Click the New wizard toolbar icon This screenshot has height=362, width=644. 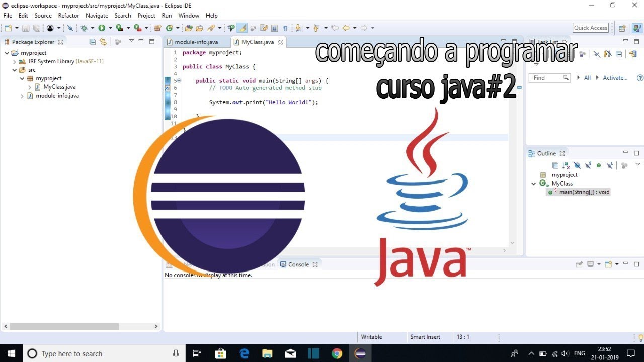pyautogui.click(x=8, y=28)
